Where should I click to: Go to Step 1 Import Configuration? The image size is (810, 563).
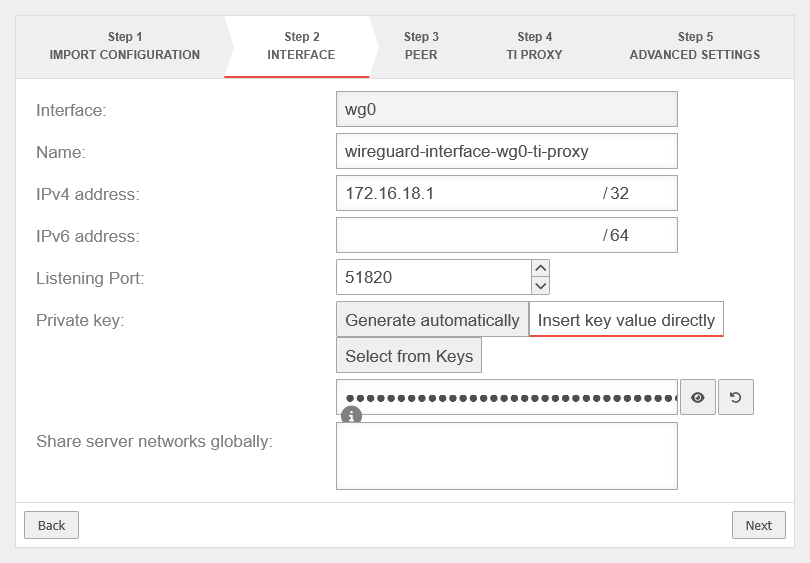125,46
